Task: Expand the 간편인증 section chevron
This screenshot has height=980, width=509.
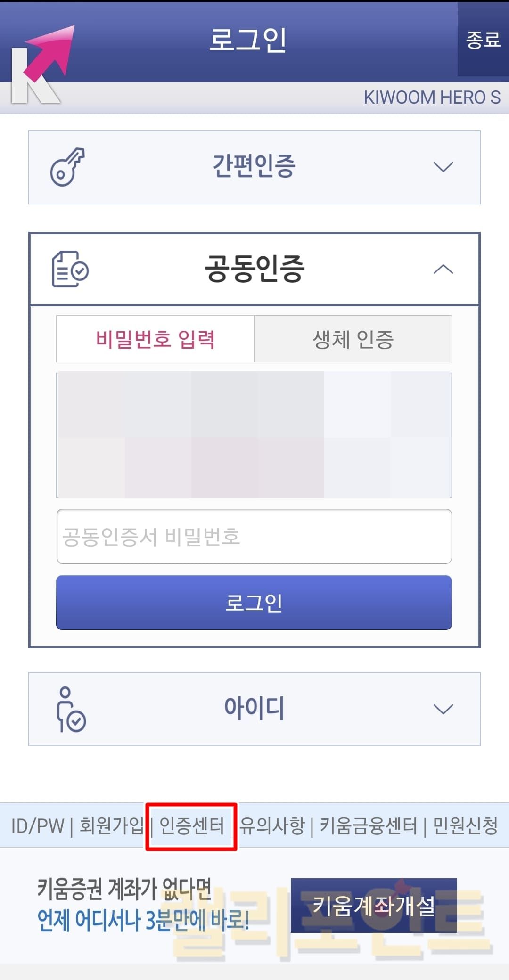Action: click(443, 167)
